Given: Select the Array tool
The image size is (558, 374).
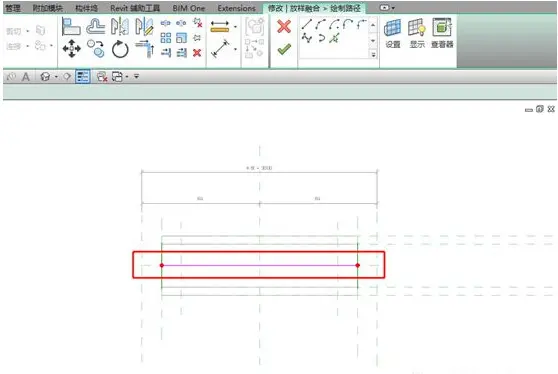Looking at the screenshot, I should point(165,38).
